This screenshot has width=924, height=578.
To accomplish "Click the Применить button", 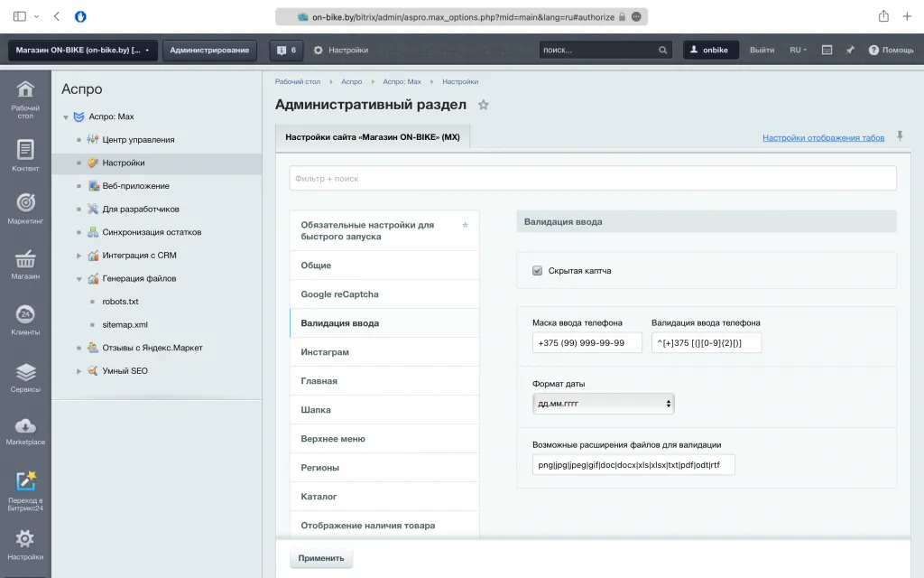I will 321,558.
